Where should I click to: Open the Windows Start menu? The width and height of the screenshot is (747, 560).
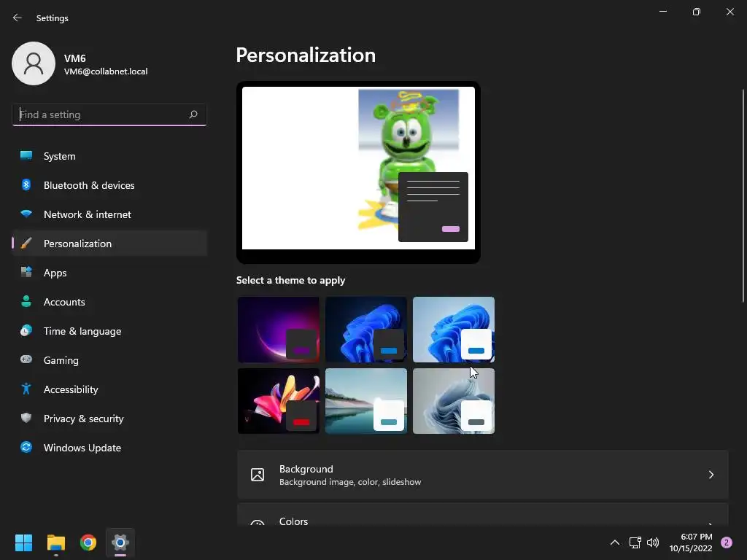click(23, 542)
